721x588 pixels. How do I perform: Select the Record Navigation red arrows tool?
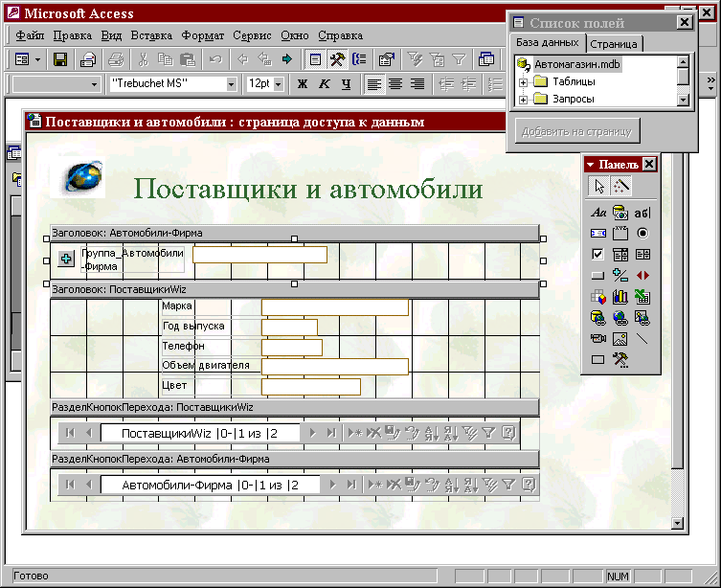click(642, 276)
